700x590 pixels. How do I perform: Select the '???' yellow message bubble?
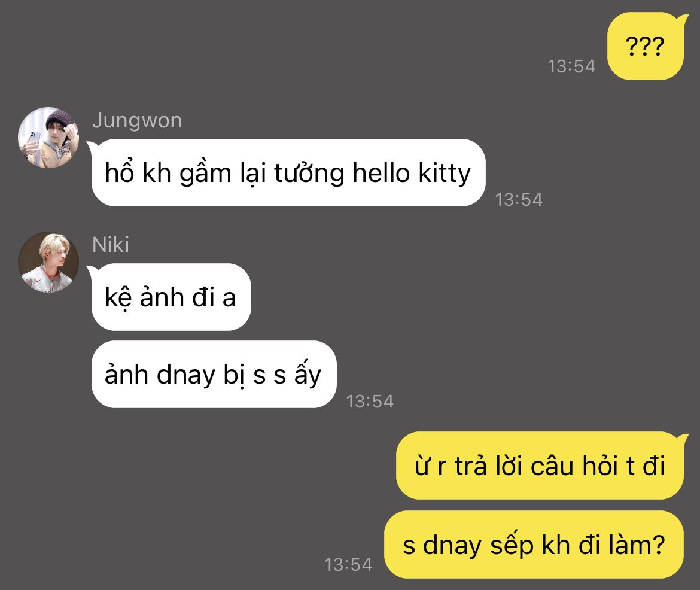coord(646,47)
